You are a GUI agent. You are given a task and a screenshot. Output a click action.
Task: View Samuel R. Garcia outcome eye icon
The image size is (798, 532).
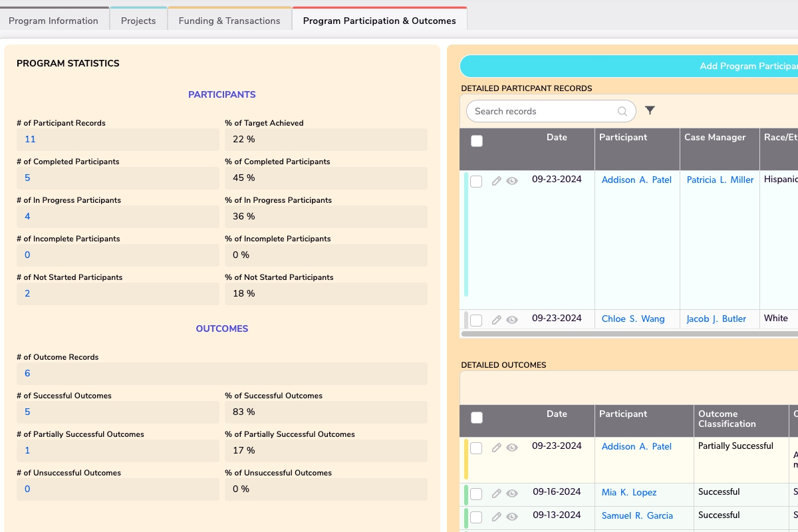(x=512, y=517)
